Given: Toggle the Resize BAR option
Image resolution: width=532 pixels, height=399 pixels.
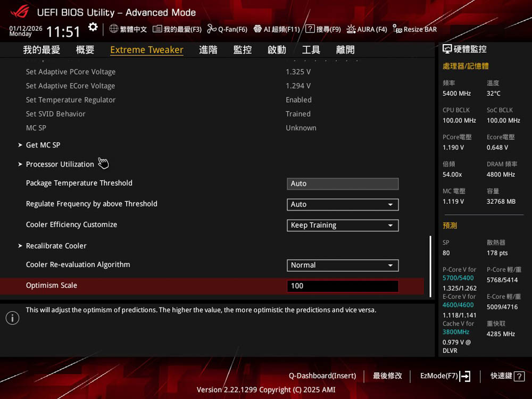Looking at the screenshot, I should (397, 29).
